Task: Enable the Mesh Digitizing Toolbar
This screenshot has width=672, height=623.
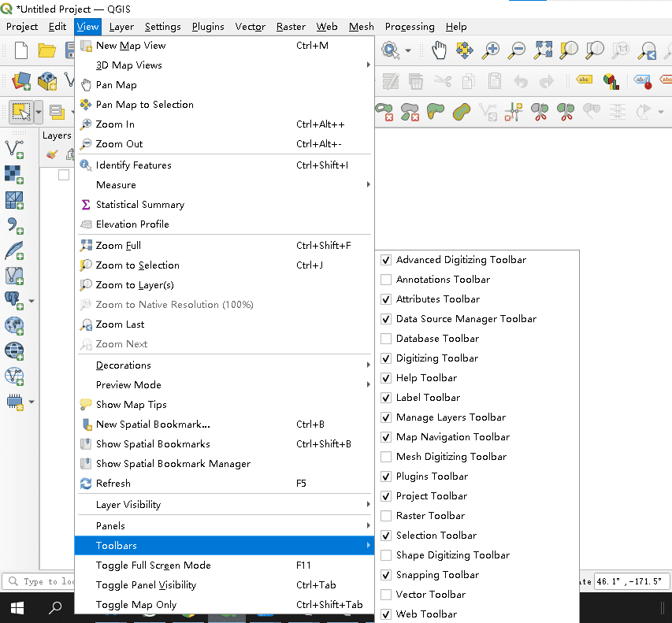Action: pyautogui.click(x=386, y=457)
